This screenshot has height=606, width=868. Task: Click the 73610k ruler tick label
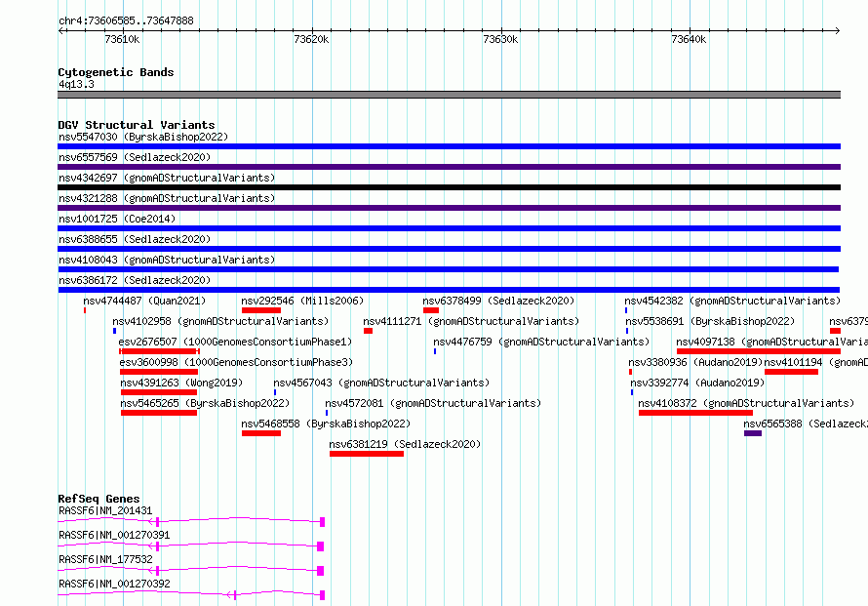pyautogui.click(x=122, y=39)
